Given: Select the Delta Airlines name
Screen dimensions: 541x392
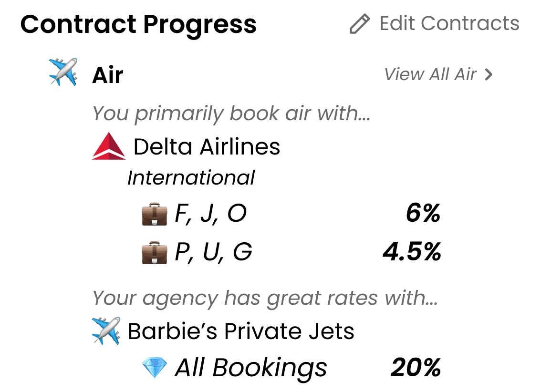Looking at the screenshot, I should (207, 146).
